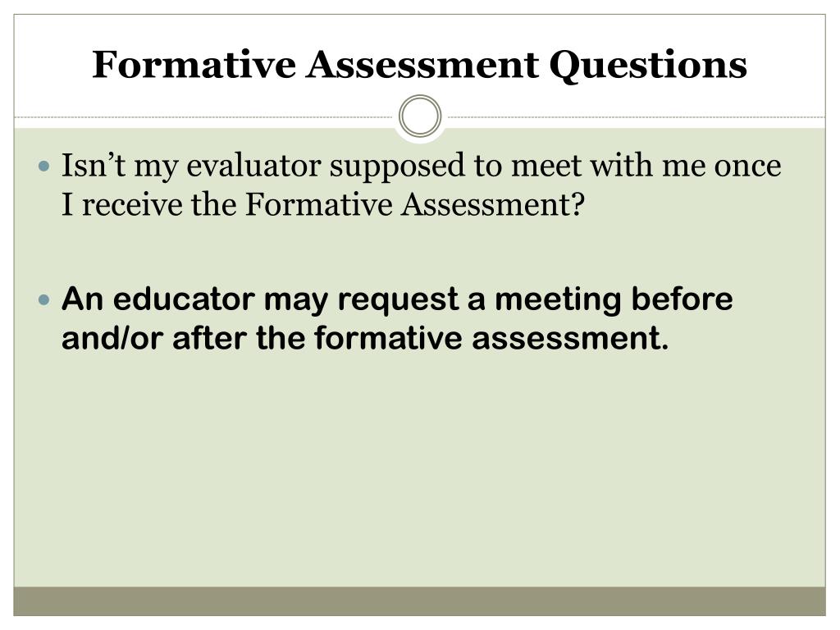Click the olive footer bar at the bottom
840x630 pixels.
point(419,601)
